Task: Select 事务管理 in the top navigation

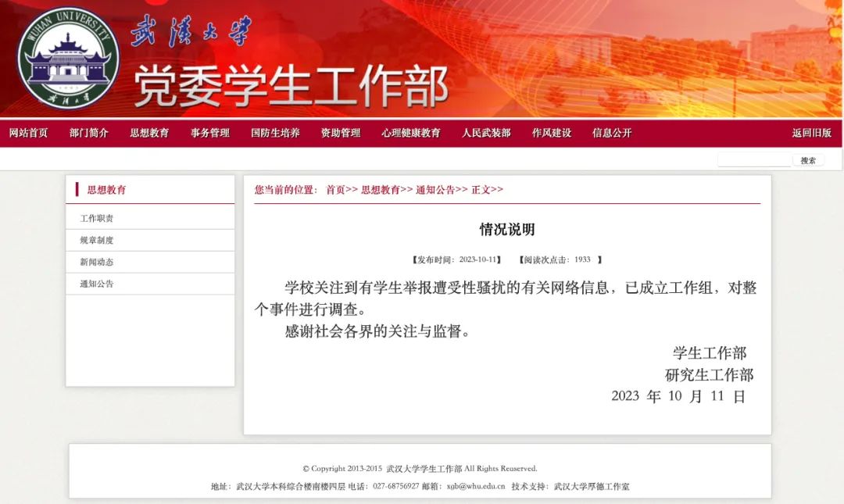Action: coord(208,133)
